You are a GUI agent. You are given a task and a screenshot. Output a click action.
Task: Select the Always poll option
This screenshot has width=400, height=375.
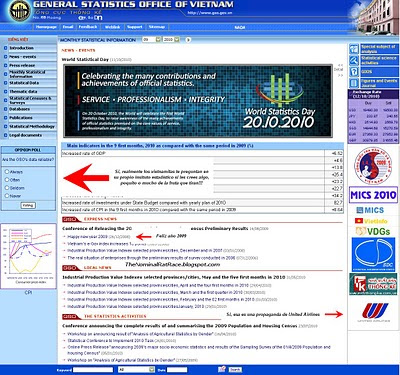[x=7, y=172]
